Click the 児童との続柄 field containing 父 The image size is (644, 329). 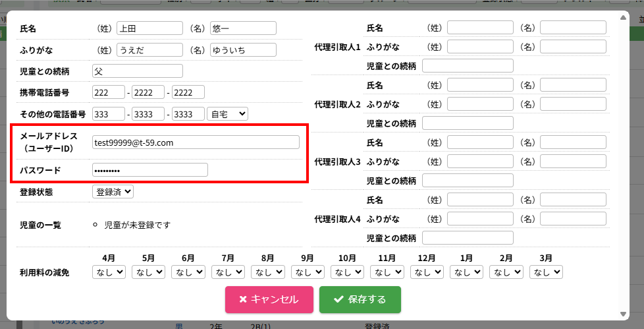(138, 71)
